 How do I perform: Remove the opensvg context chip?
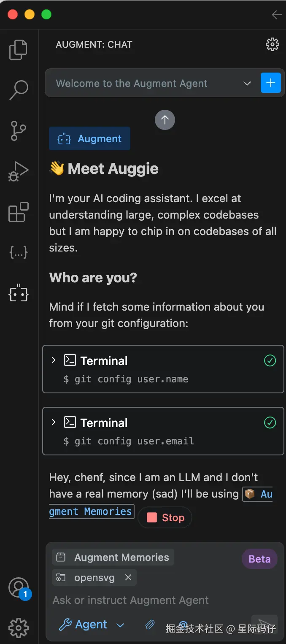128,577
